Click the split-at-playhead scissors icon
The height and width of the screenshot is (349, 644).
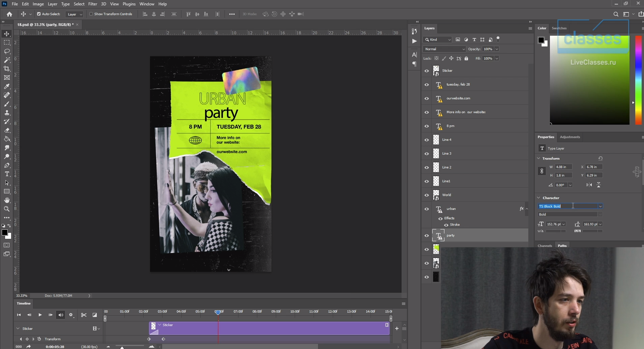[x=84, y=315]
